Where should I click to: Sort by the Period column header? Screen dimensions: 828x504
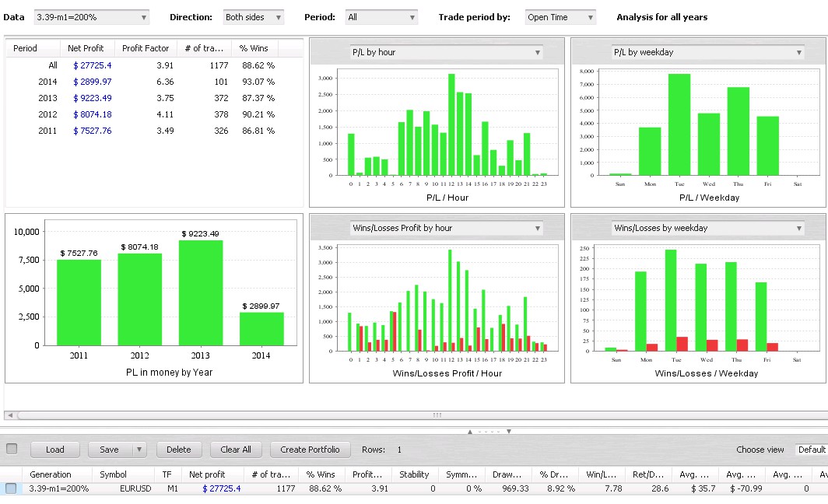33,48
